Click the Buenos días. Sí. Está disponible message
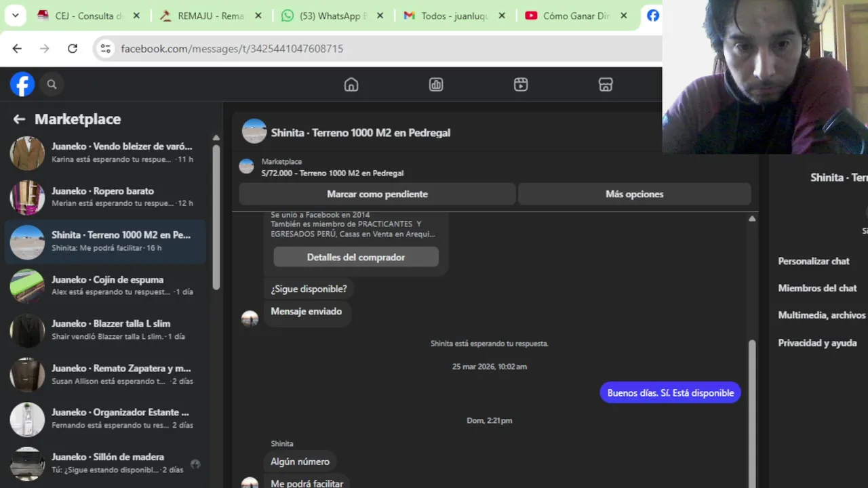The height and width of the screenshot is (488, 868). coord(671,393)
